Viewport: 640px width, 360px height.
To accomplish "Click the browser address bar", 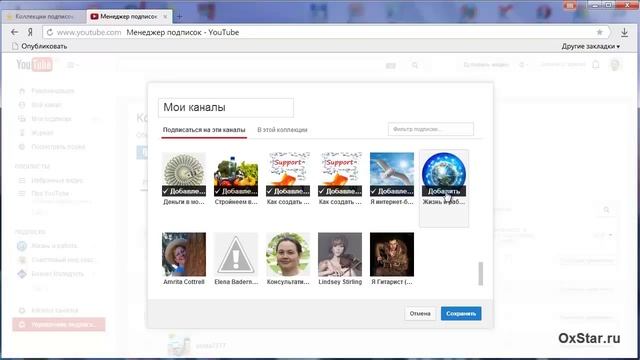I will tap(327, 32).
